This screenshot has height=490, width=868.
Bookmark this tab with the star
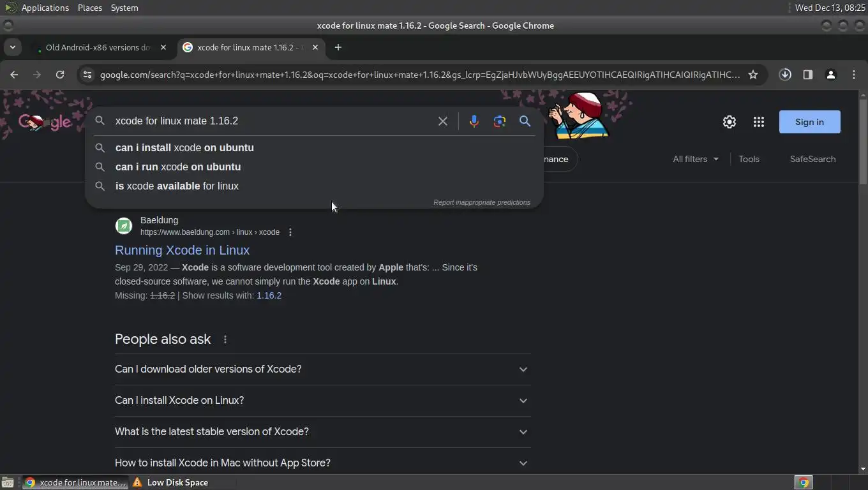[753, 75]
